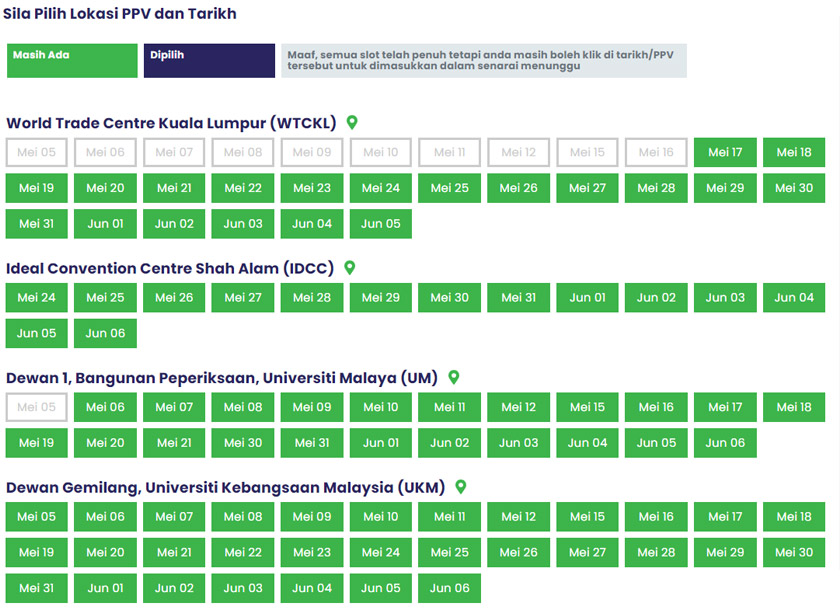Viewport: 840px width, 614px height.
Task: Choose Jun 06 slot at UKM
Action: pos(449,588)
